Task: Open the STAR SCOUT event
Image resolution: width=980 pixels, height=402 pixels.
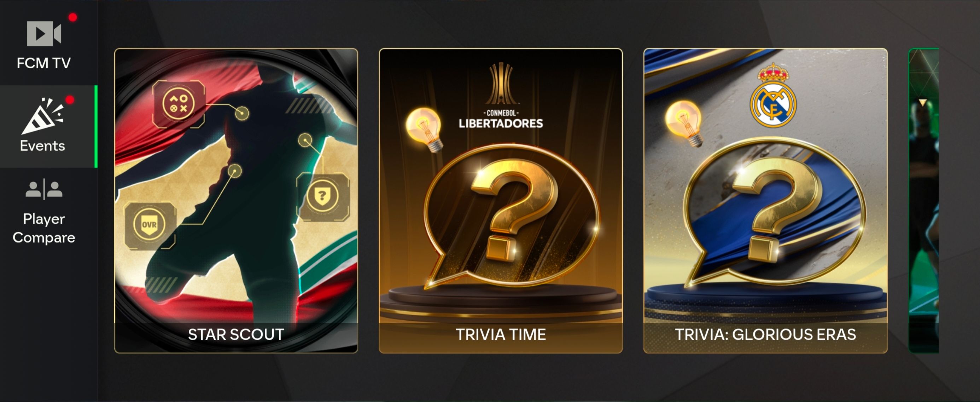Action: [x=236, y=201]
